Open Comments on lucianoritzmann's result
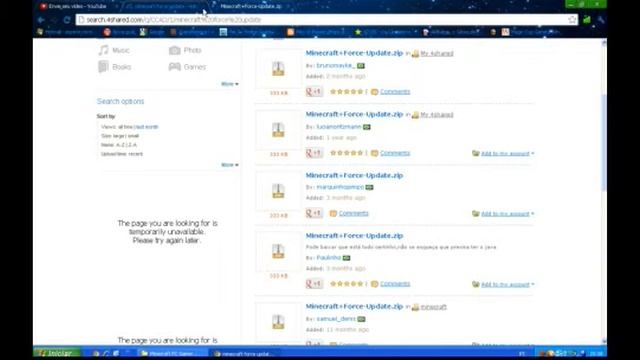640x360 pixels. click(395, 153)
